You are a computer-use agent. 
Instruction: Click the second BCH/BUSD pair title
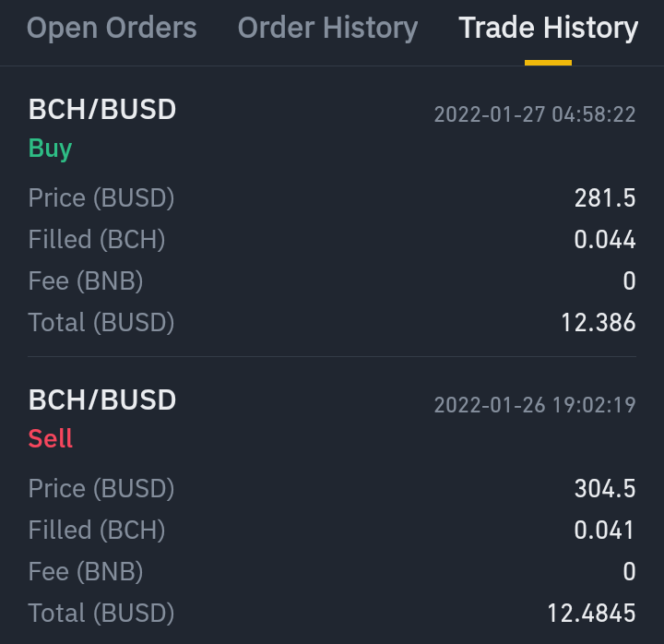[x=102, y=400]
